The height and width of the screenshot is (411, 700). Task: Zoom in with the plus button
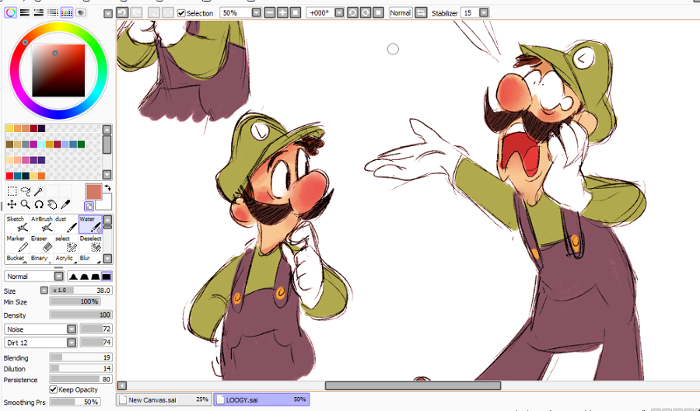283,13
